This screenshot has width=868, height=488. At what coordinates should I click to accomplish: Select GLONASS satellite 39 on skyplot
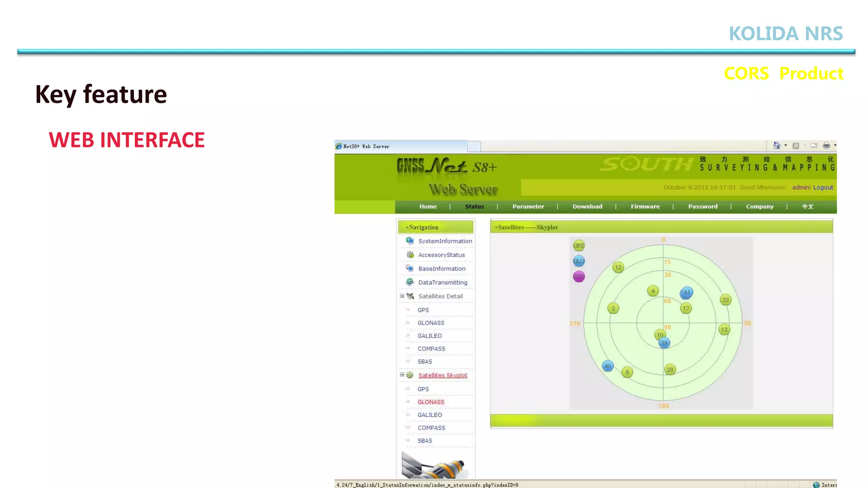(x=664, y=343)
